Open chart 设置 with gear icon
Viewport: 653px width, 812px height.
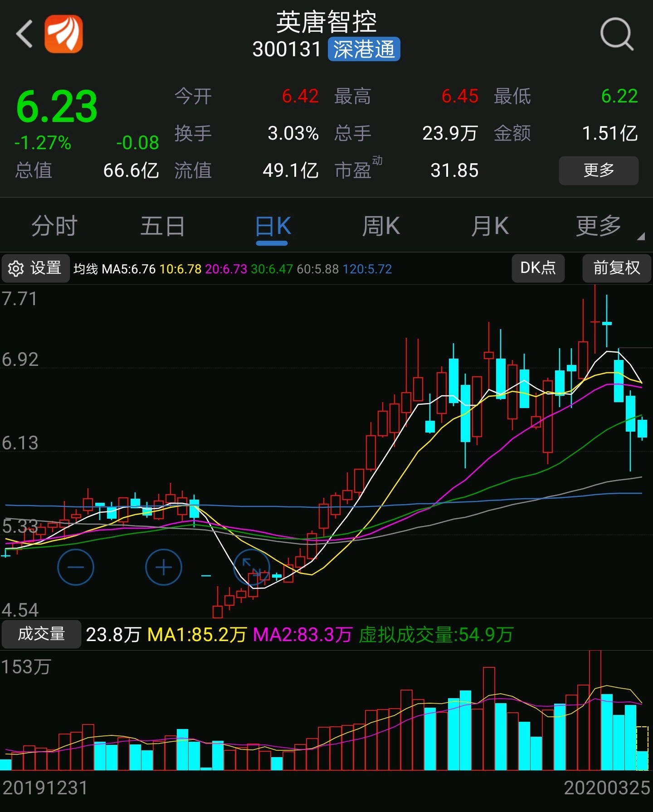(x=36, y=268)
